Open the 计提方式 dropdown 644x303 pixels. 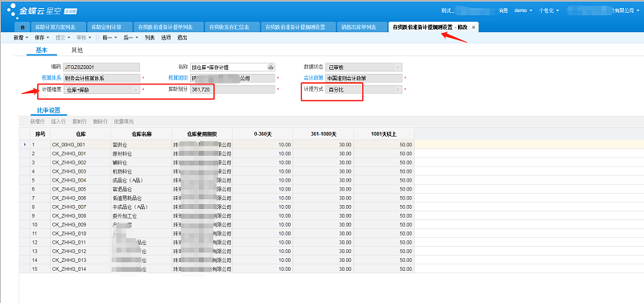(364, 89)
